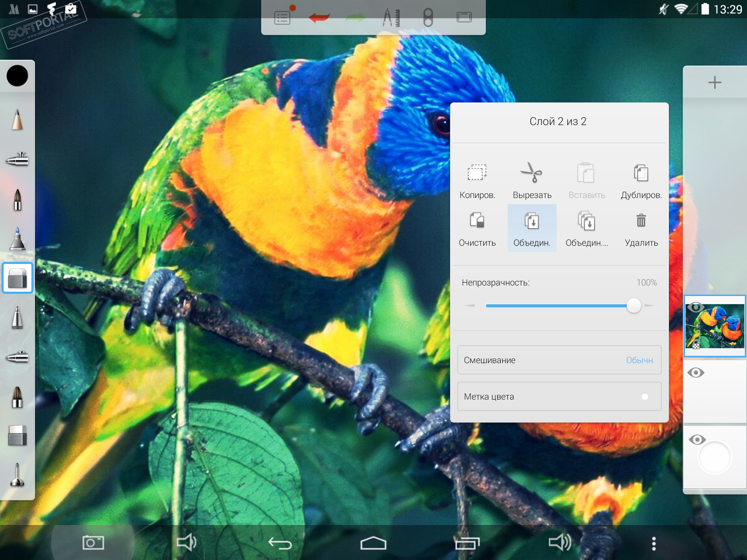Add a new layer with the plus button
Image resolution: width=747 pixels, height=560 pixels.
pyautogui.click(x=715, y=82)
